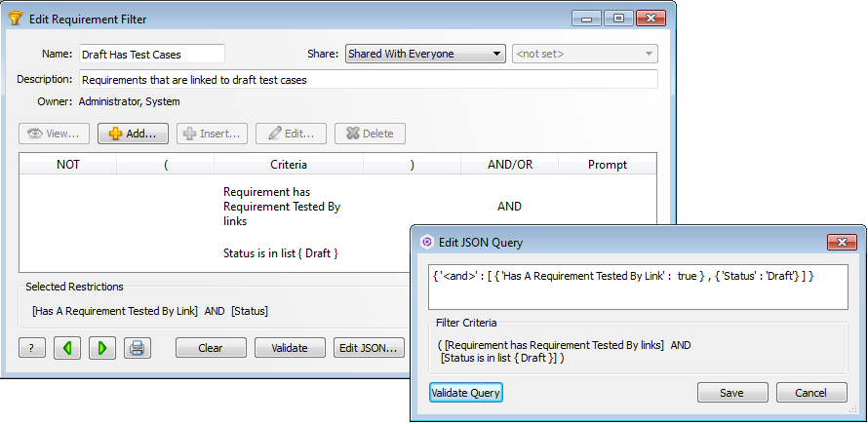
Task: Click inside the JSON query text box
Action: pyautogui.click(x=638, y=287)
